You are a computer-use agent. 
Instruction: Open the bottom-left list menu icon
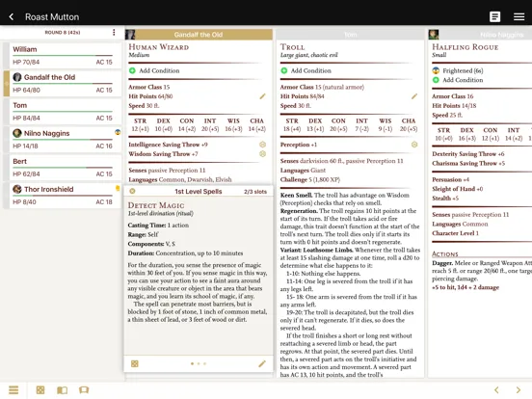click(x=13, y=389)
